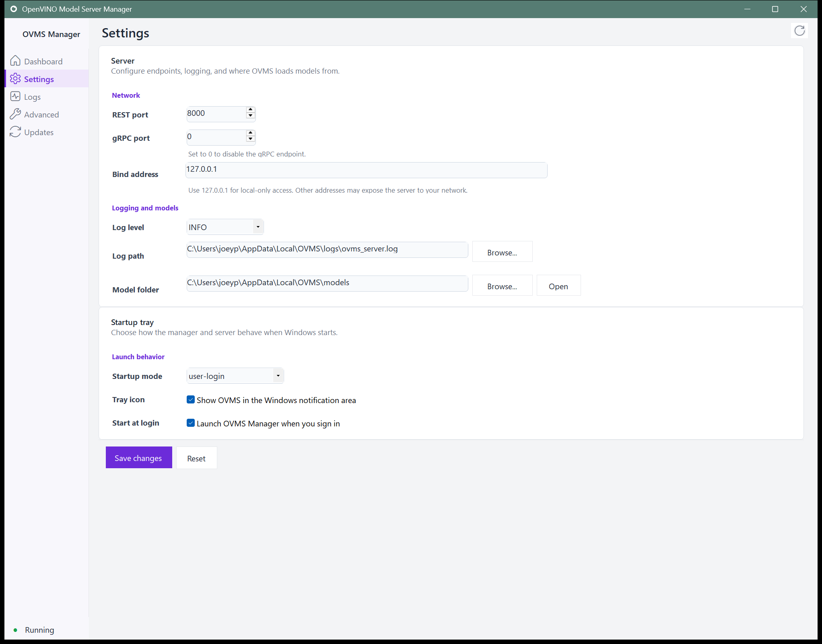Browse for the model folder

(x=502, y=286)
